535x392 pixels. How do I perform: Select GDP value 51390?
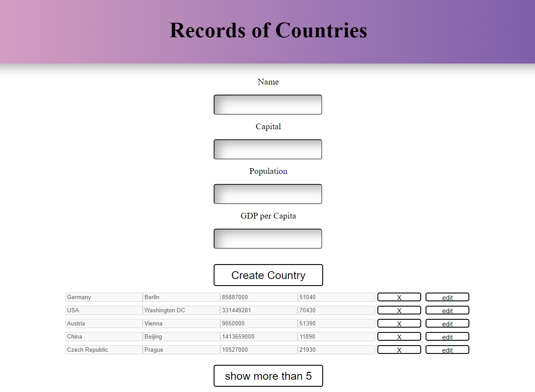pyautogui.click(x=336, y=323)
